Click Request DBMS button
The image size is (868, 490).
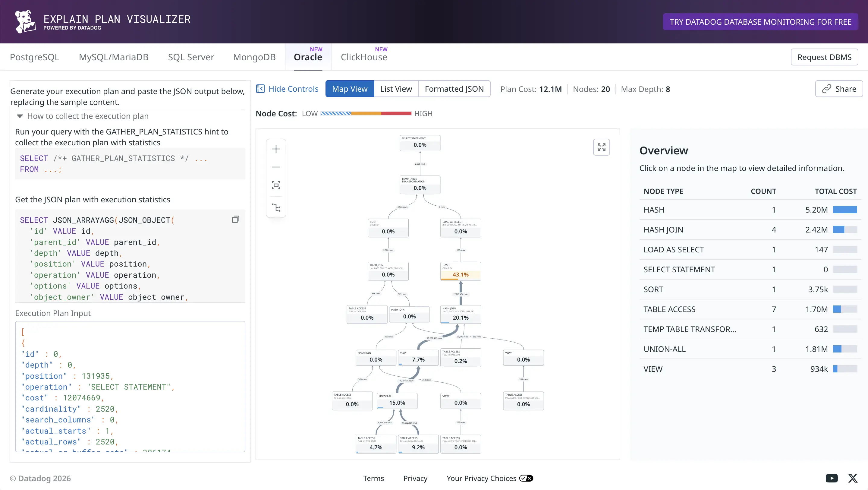824,57
